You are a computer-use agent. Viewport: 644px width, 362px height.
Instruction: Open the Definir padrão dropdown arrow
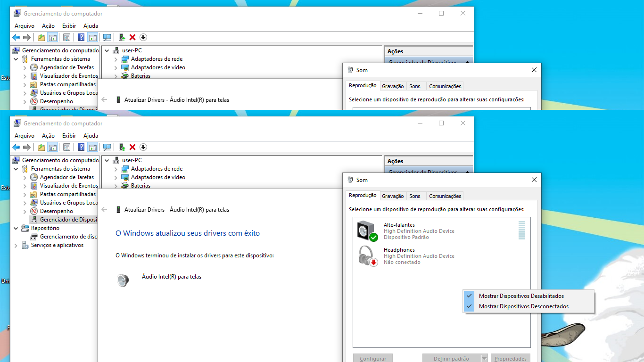click(x=484, y=359)
